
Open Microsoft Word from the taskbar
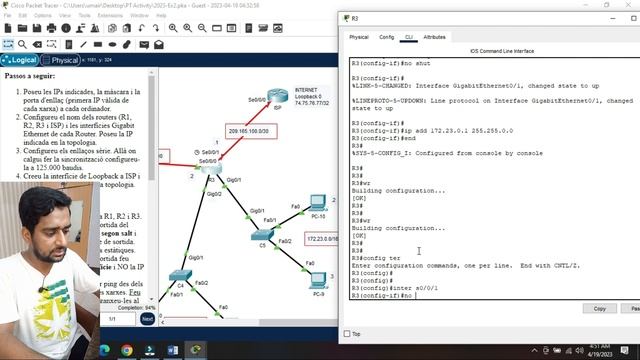pyautogui.click(x=173, y=350)
